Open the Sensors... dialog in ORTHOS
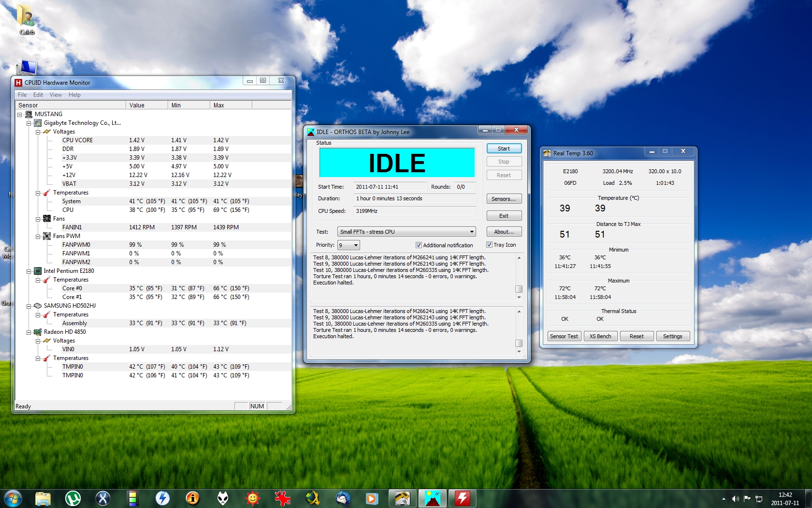Viewport: 812px width, 508px height. [x=504, y=199]
